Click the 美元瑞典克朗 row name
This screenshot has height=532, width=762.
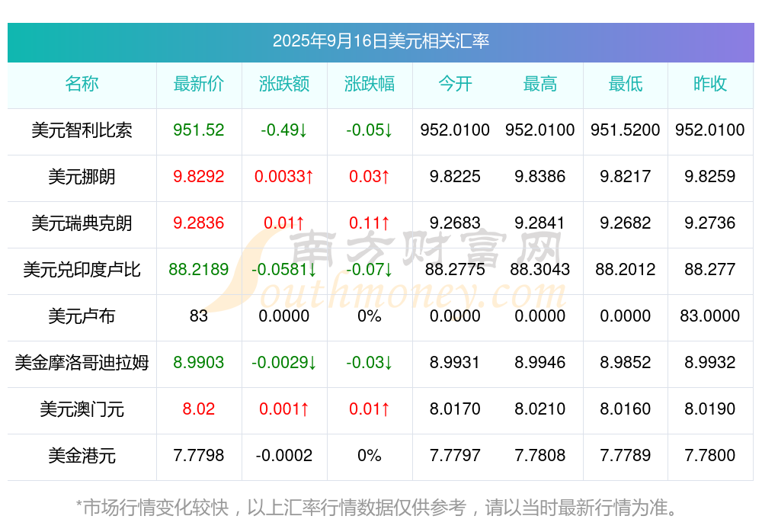[x=82, y=223]
